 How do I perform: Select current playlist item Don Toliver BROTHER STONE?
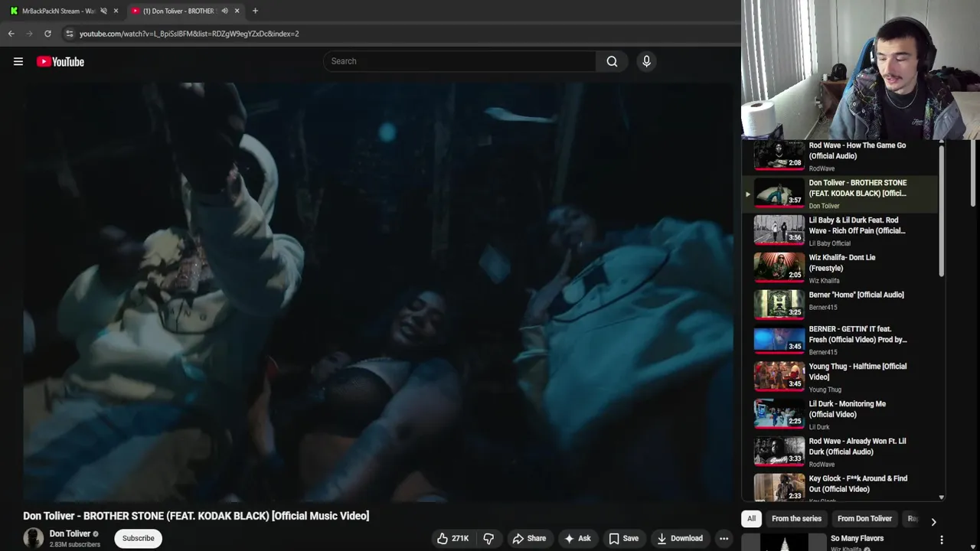pos(841,194)
